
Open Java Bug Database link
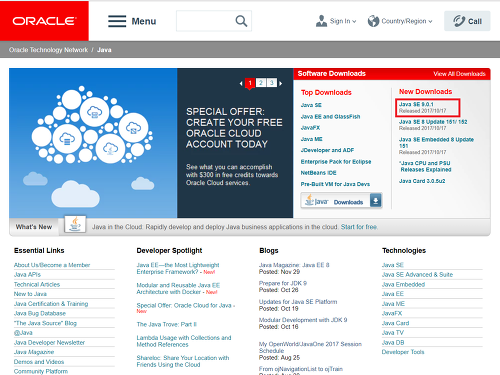coord(40,313)
